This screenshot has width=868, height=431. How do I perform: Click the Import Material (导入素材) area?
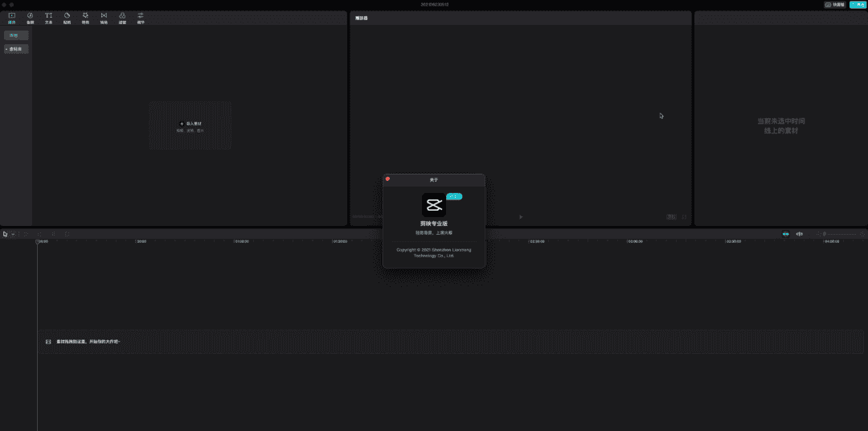point(190,125)
